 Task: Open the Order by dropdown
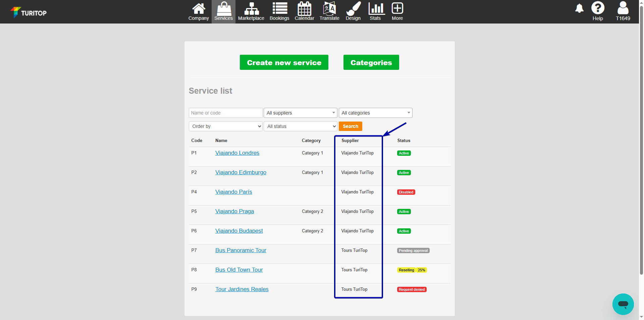pyautogui.click(x=225, y=126)
